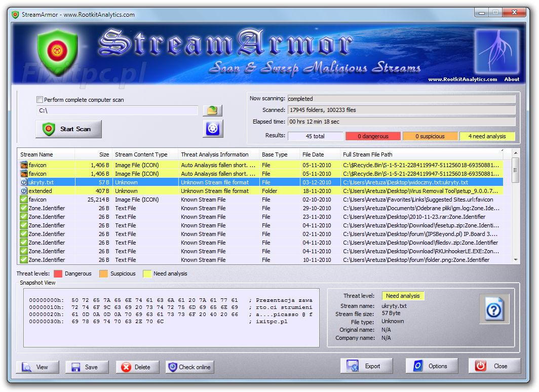
Task: Click the StreamArmor title bar shield icon
Action: pos(15,14)
